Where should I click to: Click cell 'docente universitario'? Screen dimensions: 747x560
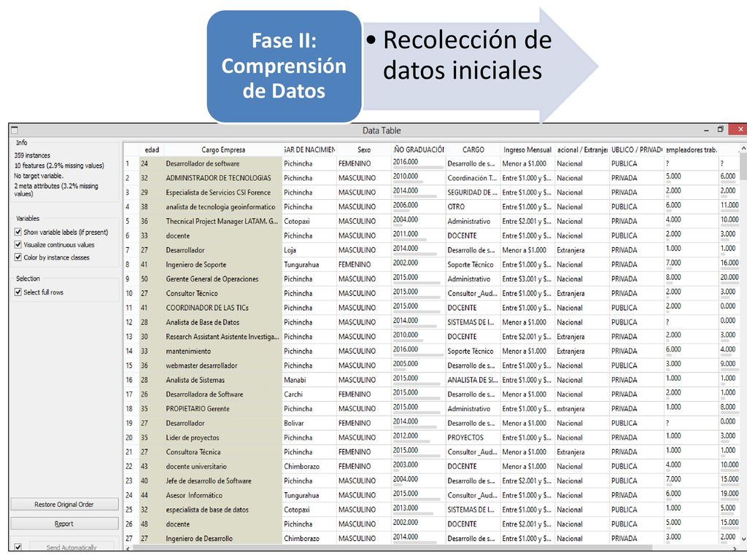pos(223,466)
